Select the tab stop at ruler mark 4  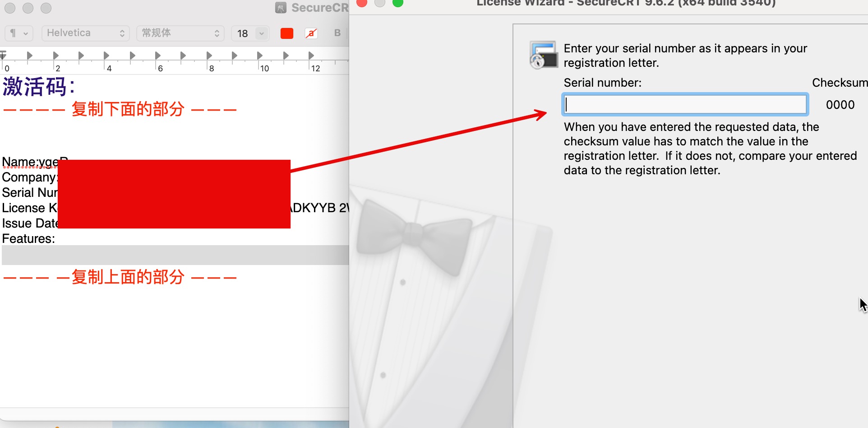click(106, 56)
